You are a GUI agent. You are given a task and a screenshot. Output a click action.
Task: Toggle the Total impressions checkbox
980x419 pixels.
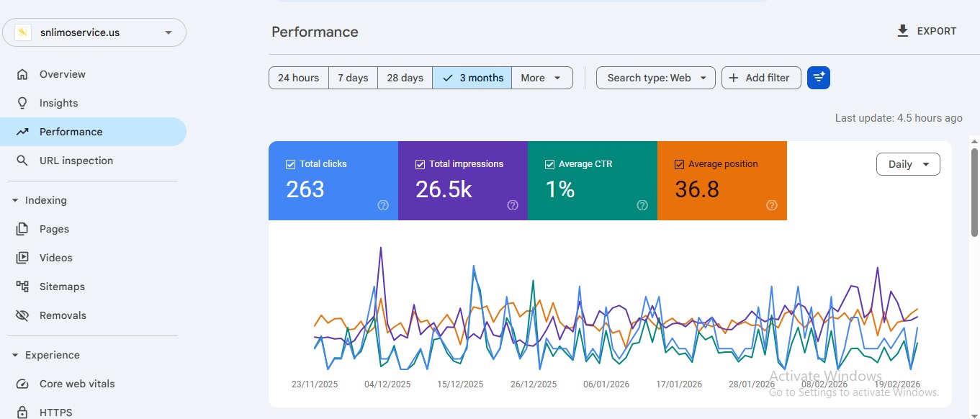tap(421, 164)
